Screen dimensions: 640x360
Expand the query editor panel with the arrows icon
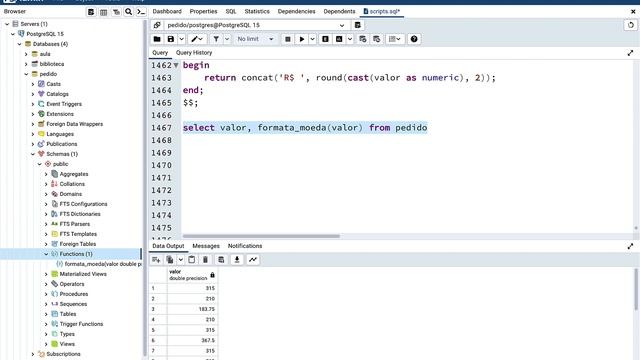[x=630, y=53]
